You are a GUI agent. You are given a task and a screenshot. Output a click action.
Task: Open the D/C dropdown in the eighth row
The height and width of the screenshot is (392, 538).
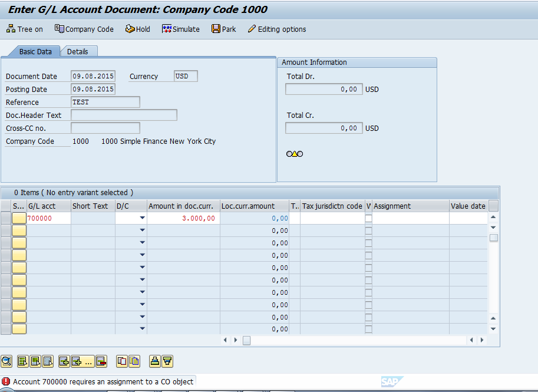[x=143, y=305]
